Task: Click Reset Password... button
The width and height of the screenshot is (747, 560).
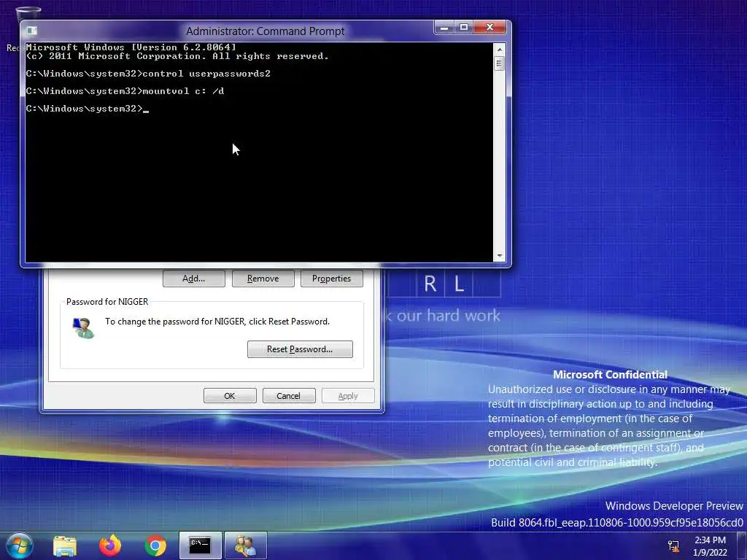Action: tap(300, 349)
